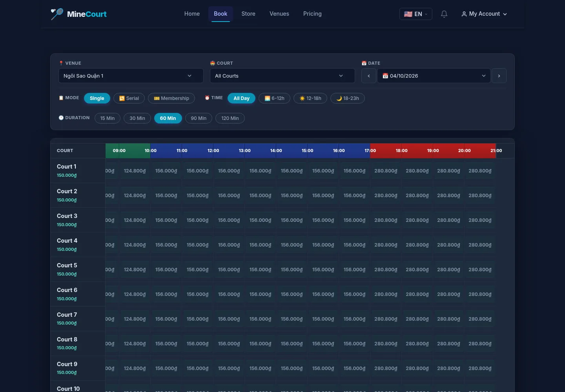Image resolution: width=565 pixels, height=392 pixels.
Task: Open the EN language selector
Action: click(416, 14)
